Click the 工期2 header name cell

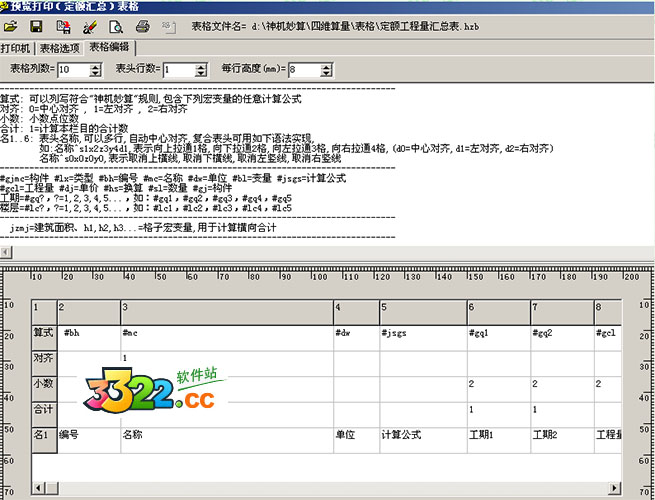pos(563,440)
